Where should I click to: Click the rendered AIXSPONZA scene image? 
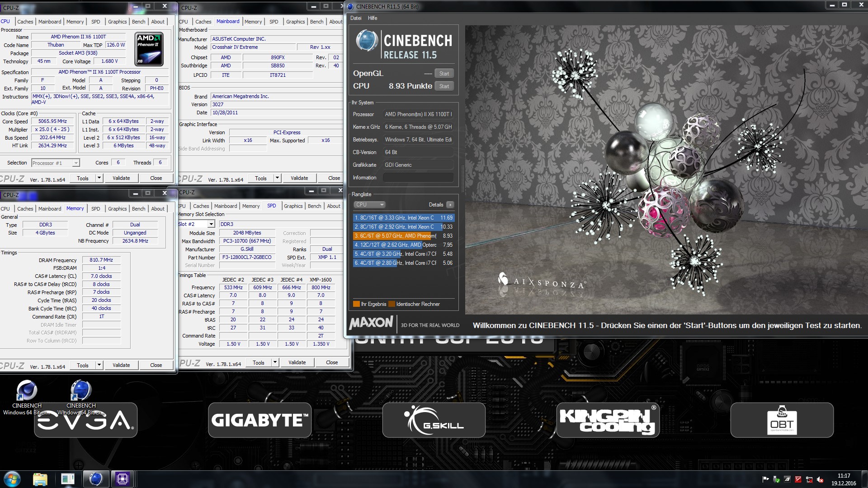[665, 169]
